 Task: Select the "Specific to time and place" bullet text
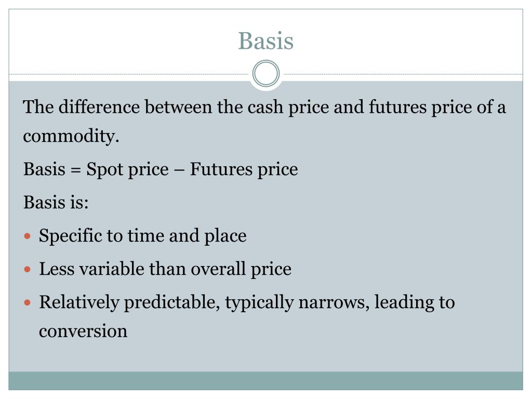142,236
